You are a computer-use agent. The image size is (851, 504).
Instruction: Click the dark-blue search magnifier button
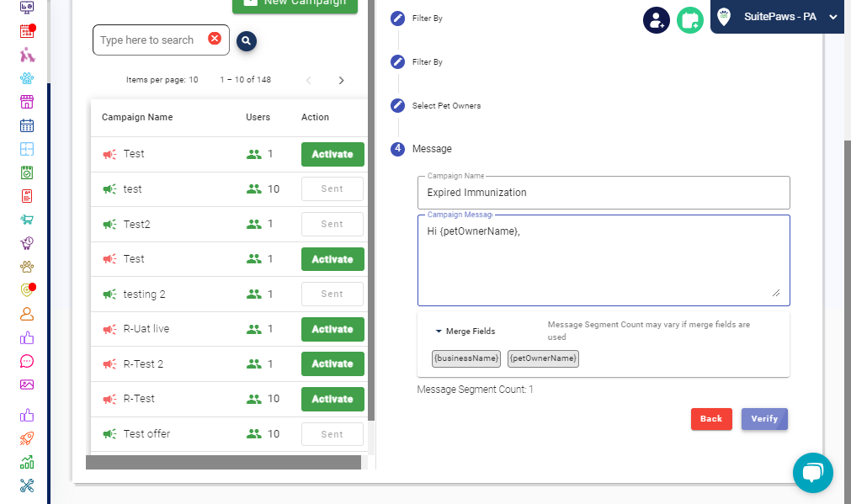click(x=247, y=40)
